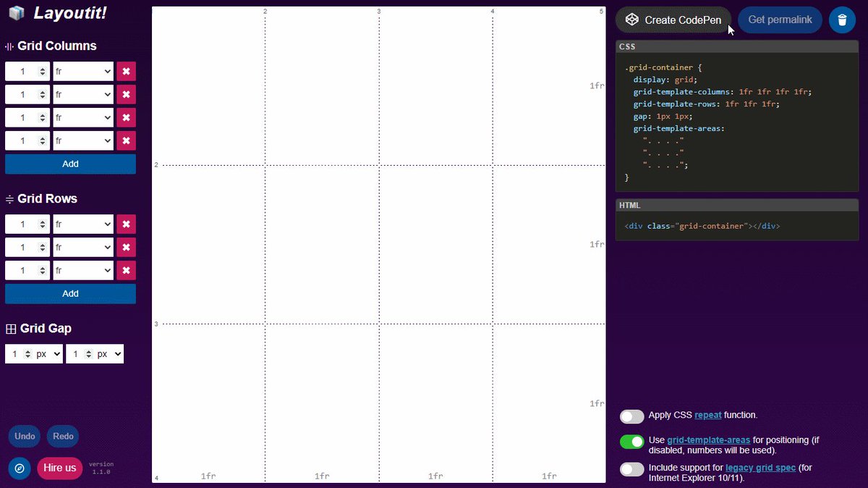
Task: Click the version 1.1.0 label
Action: point(101,468)
